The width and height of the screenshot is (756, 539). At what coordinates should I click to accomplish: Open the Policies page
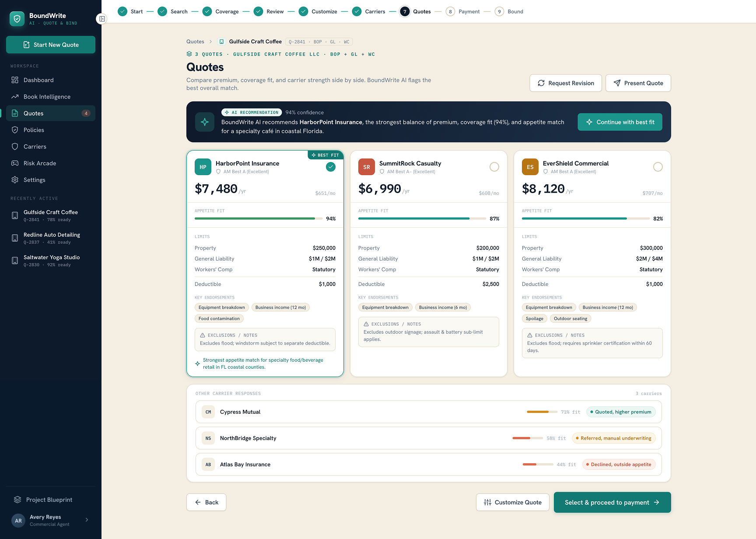[51, 130]
